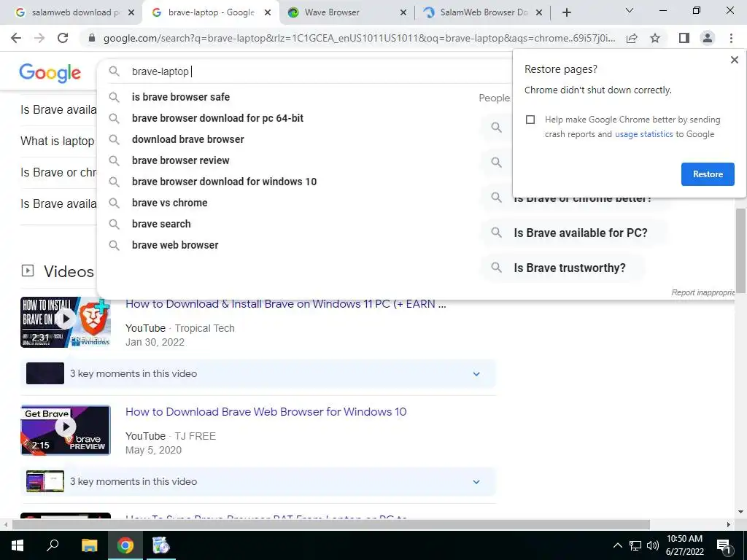Screen dimensions: 747x560
Task: Open the volume tray icon
Action: 653,545
